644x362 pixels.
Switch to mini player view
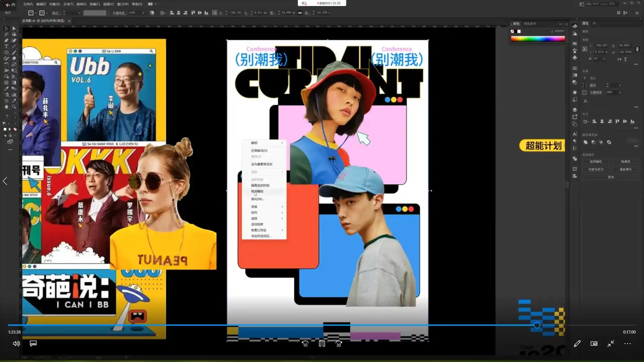[594, 344]
